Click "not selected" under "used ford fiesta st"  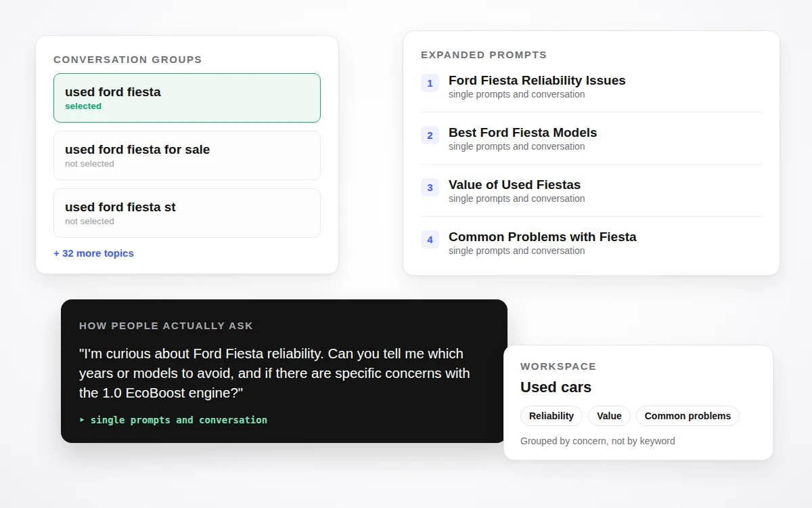[x=89, y=221]
